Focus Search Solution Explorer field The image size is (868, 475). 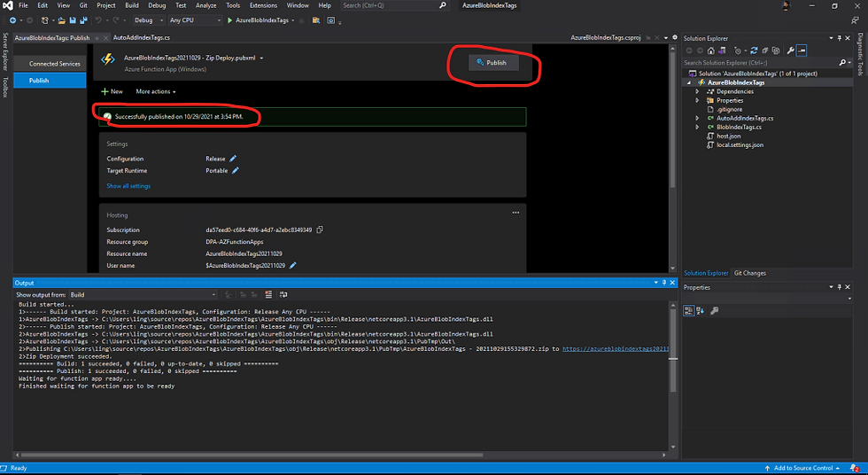point(760,63)
